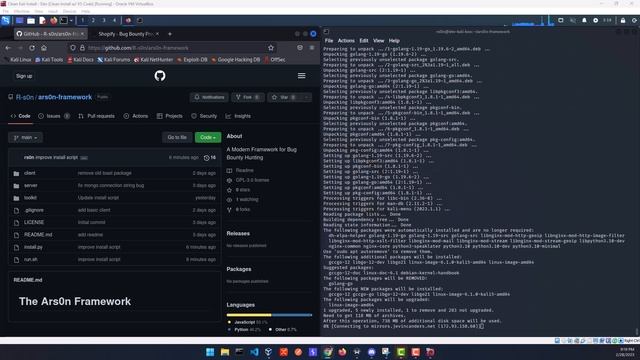Click the GitHub Sign up button
The image size is (640, 360).
coord(24,76)
